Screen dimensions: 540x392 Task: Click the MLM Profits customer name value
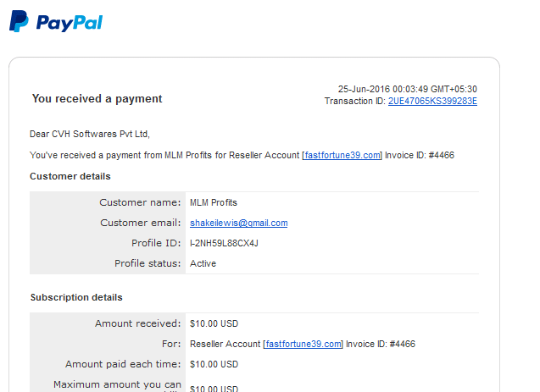tap(214, 202)
